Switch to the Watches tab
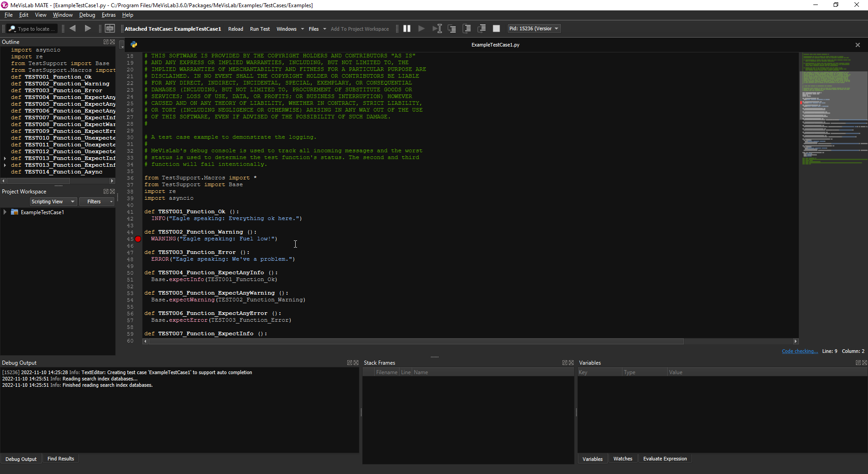Image resolution: width=868 pixels, height=474 pixels. (x=623, y=459)
